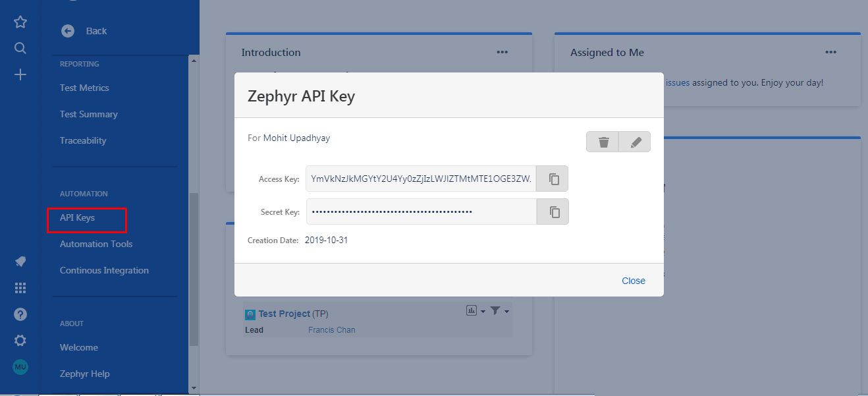The height and width of the screenshot is (396, 868).
Task: Open Jira settings gear icon
Action: [20, 341]
